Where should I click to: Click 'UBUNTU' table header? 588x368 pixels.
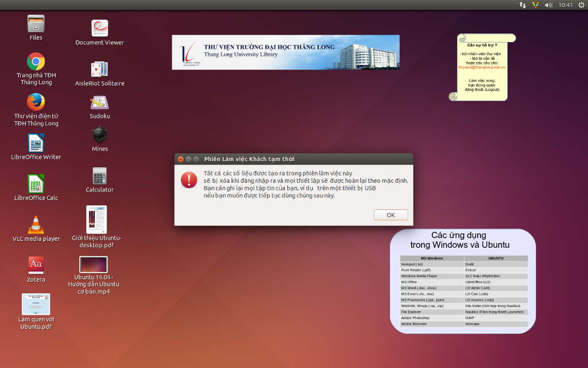pos(496,258)
